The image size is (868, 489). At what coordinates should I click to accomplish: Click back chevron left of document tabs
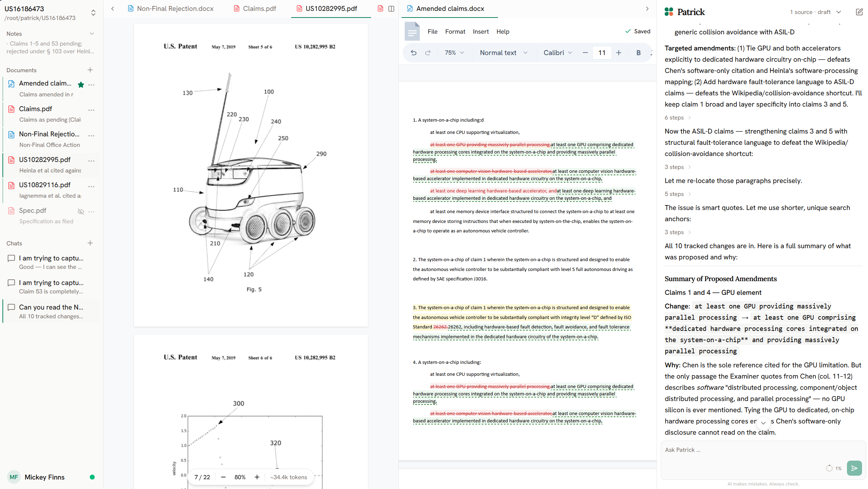pyautogui.click(x=113, y=8)
